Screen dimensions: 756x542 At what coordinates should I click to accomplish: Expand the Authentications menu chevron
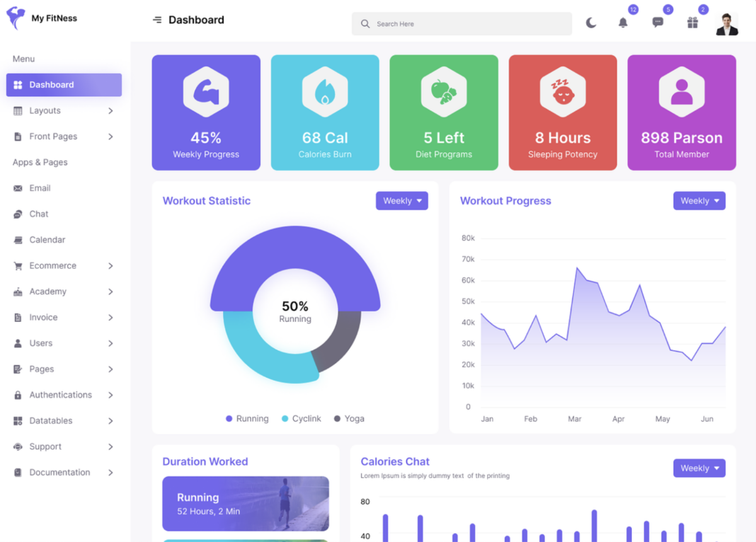pyautogui.click(x=112, y=395)
